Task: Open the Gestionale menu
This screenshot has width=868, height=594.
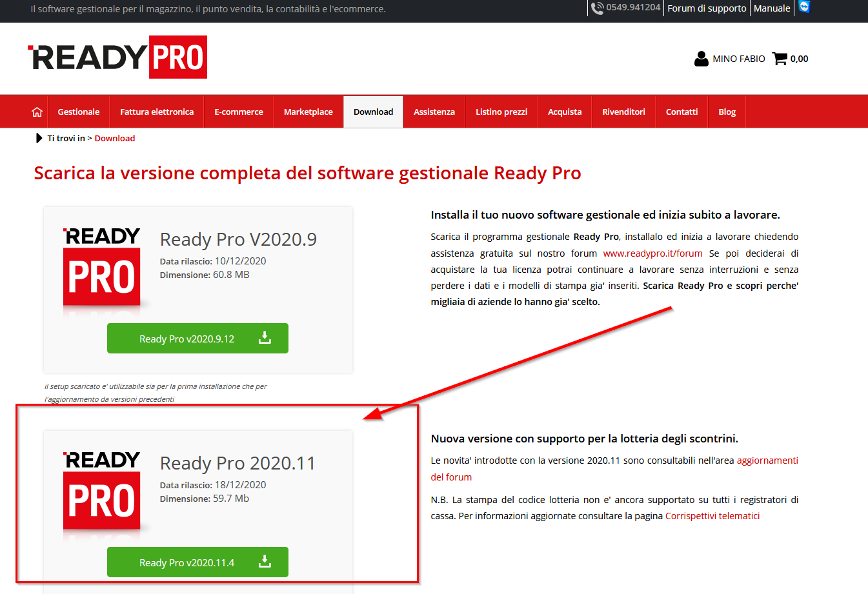Action: 79,112
